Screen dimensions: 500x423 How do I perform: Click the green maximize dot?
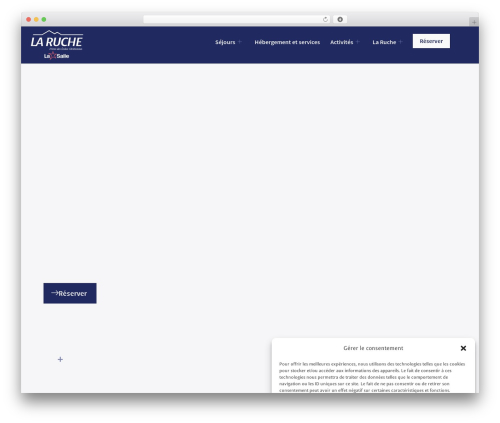tap(44, 19)
